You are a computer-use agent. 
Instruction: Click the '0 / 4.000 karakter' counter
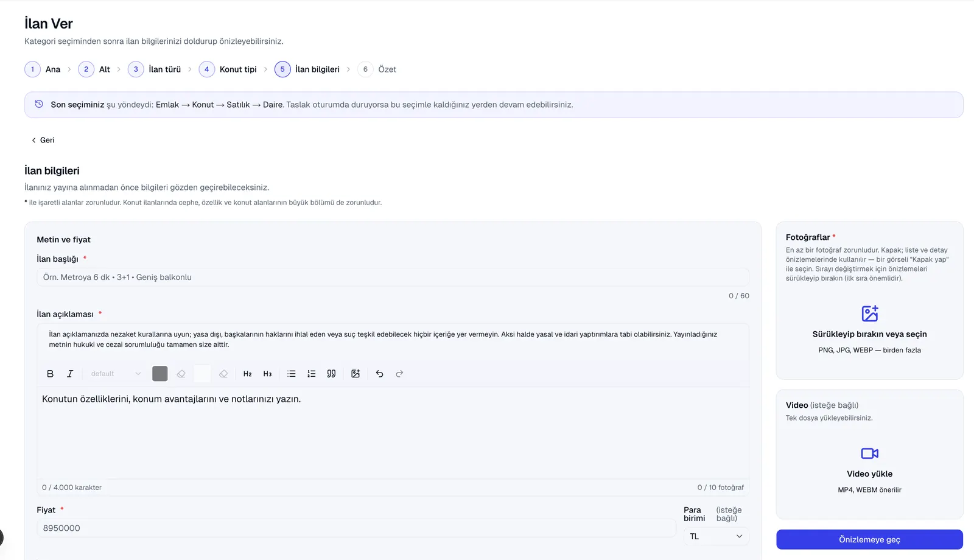click(x=72, y=488)
